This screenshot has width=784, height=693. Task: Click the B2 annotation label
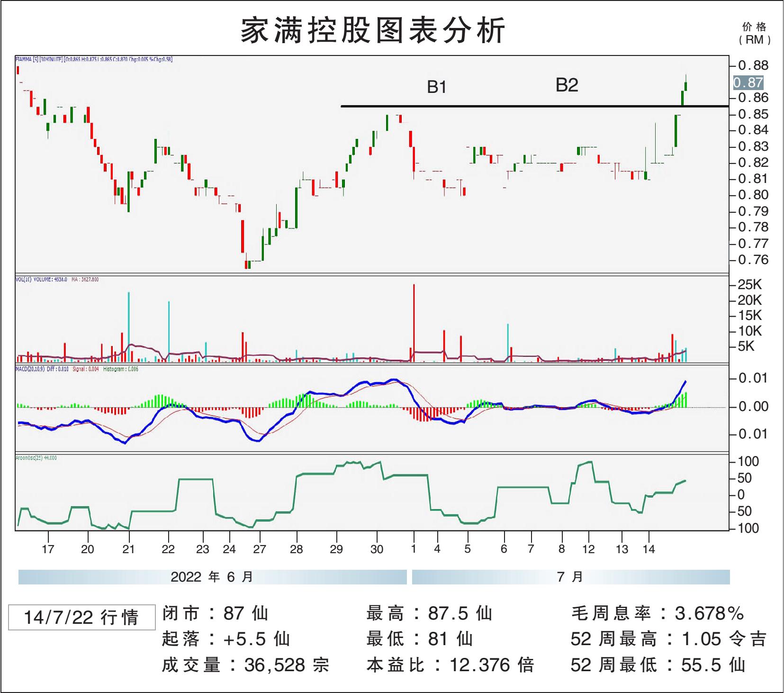tap(567, 85)
